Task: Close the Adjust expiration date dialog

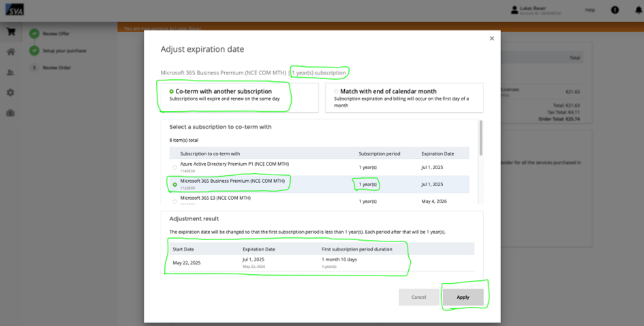Action: tap(492, 39)
